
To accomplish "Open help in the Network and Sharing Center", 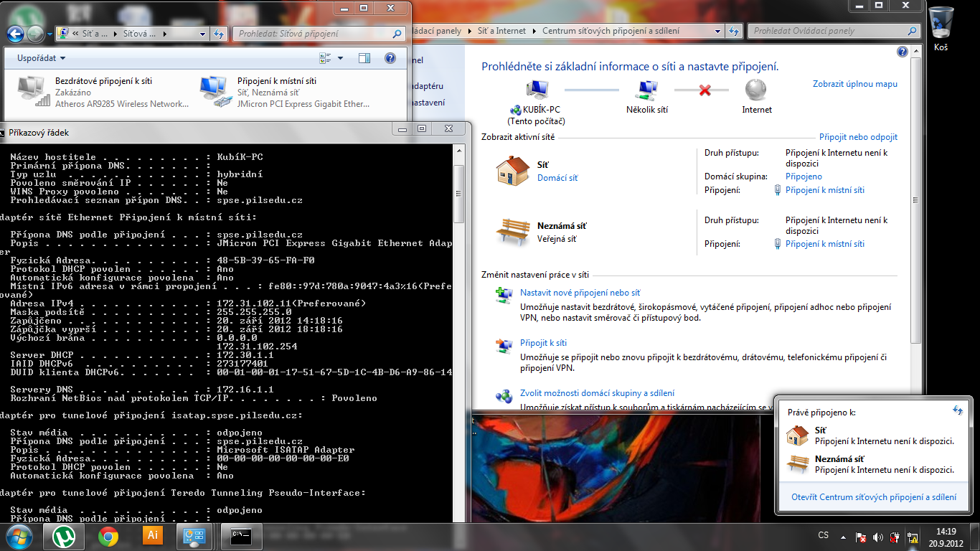I will (903, 52).
